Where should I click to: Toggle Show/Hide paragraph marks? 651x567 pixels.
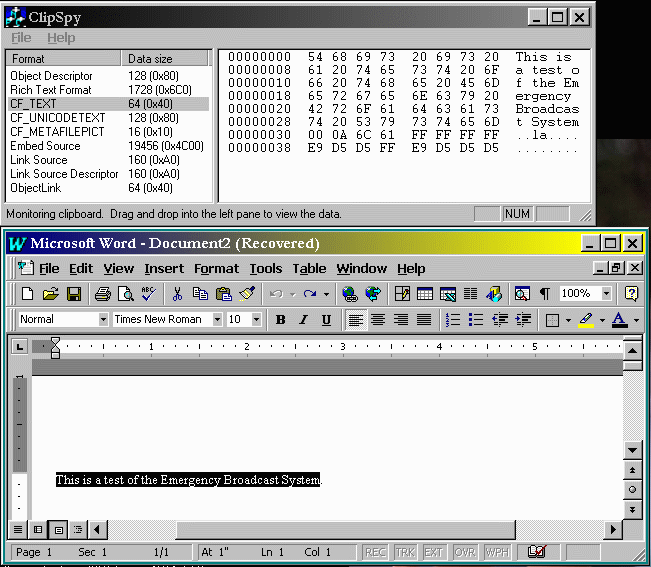click(x=545, y=294)
